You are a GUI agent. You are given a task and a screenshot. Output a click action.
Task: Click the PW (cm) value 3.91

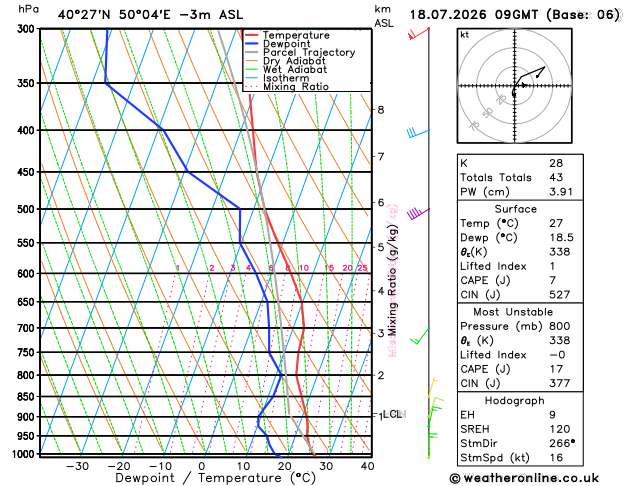click(561, 192)
